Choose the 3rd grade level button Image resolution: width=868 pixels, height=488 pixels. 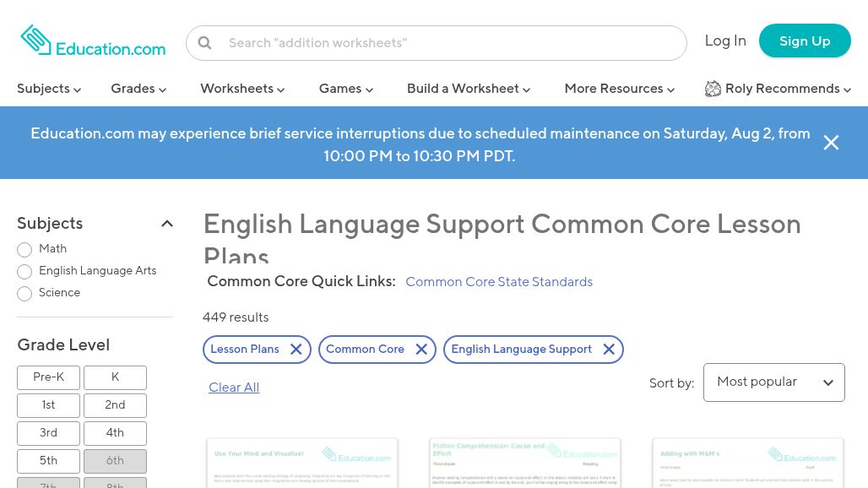(x=49, y=433)
